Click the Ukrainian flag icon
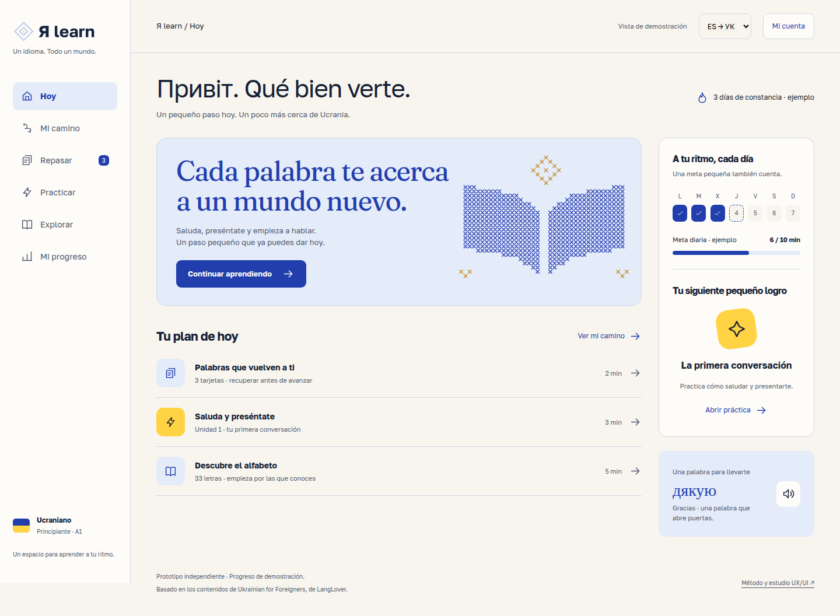The height and width of the screenshot is (616, 840). pyautogui.click(x=22, y=526)
